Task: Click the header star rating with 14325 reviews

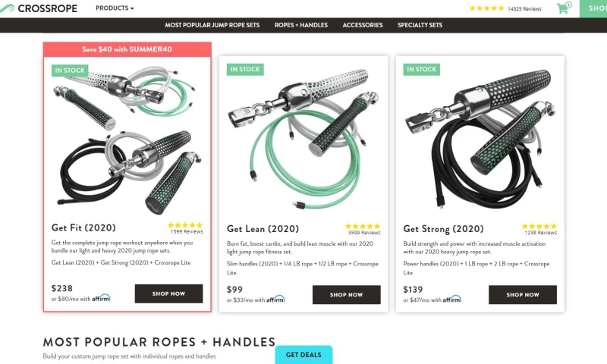Action: [x=505, y=8]
